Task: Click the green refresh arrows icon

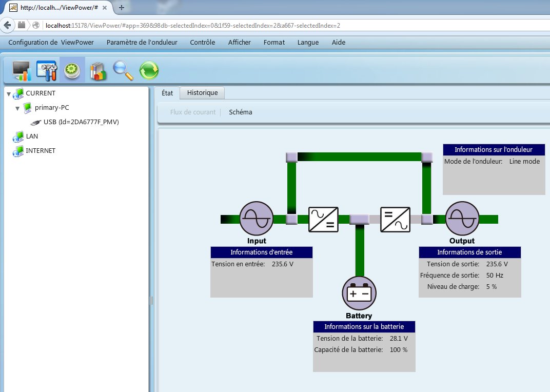Action: 149,70
